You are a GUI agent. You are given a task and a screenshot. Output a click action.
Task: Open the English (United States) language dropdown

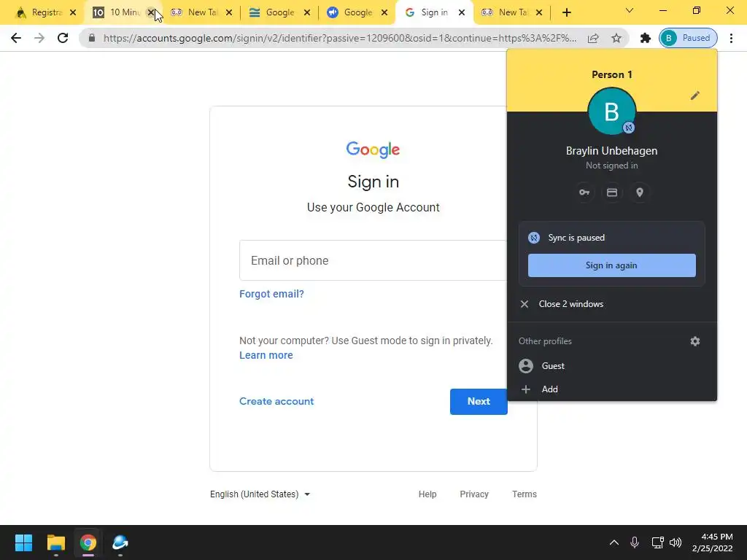[x=260, y=494]
